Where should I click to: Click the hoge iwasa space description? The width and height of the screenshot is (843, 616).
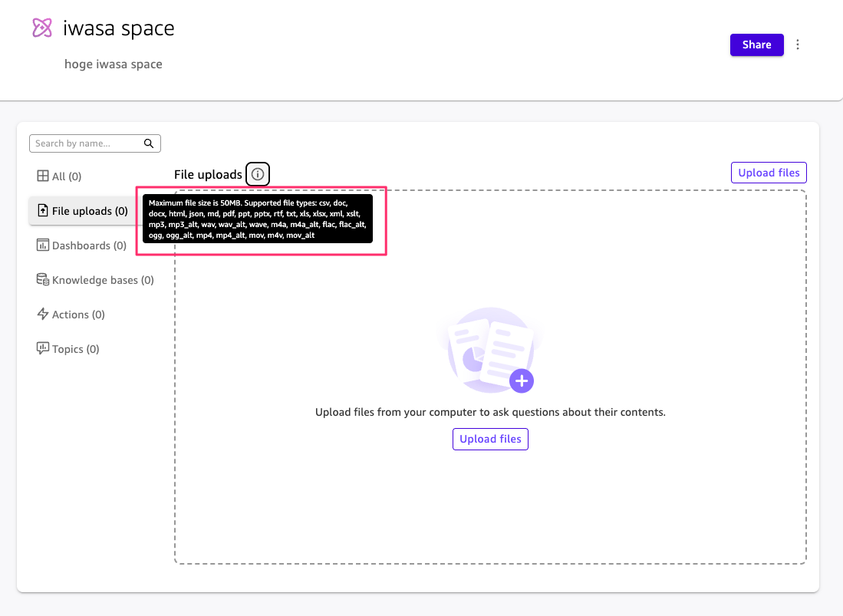coord(114,64)
